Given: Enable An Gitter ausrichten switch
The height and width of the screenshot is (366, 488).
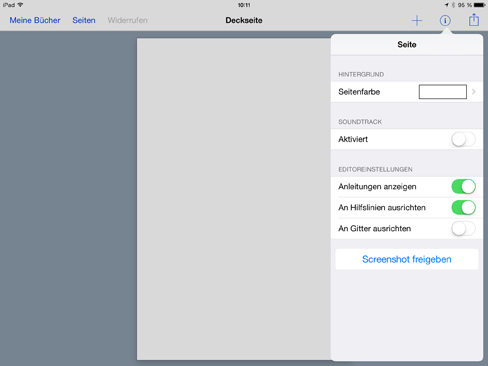Looking at the screenshot, I should point(463,229).
